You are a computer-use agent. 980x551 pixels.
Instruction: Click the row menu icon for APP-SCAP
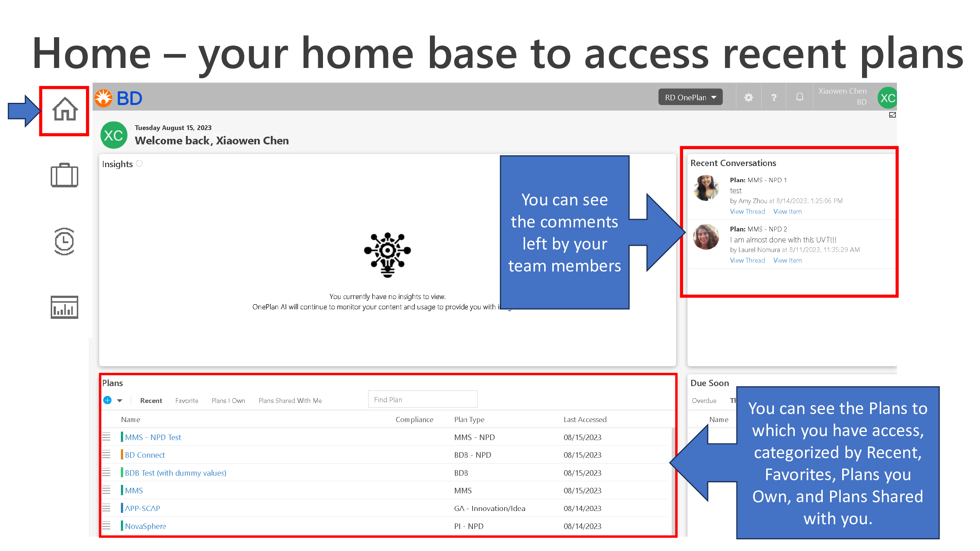click(106, 508)
